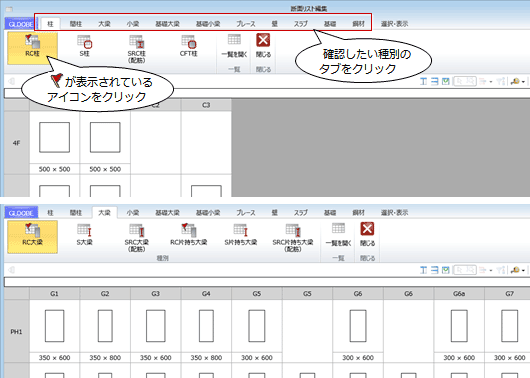Click the text input bar above the G1 header

267,282
